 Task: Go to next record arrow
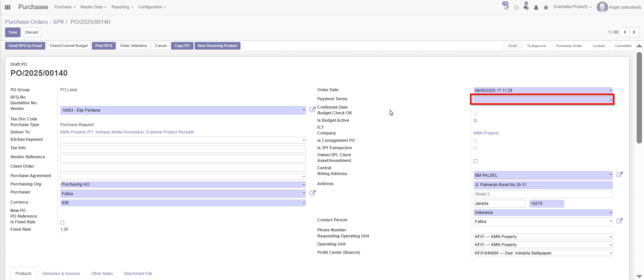click(x=634, y=32)
